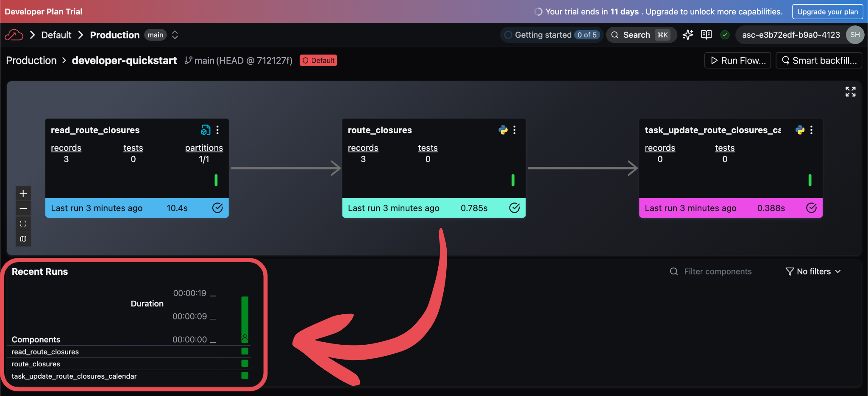The height and width of the screenshot is (396, 868).
Task: Click the read_route_closures component type icon
Action: (x=206, y=130)
